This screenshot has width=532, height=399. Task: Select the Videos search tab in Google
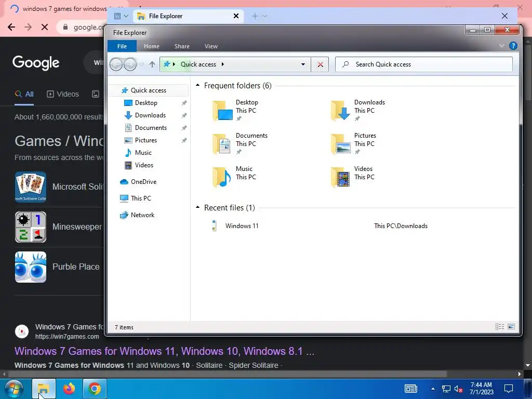[63, 95]
